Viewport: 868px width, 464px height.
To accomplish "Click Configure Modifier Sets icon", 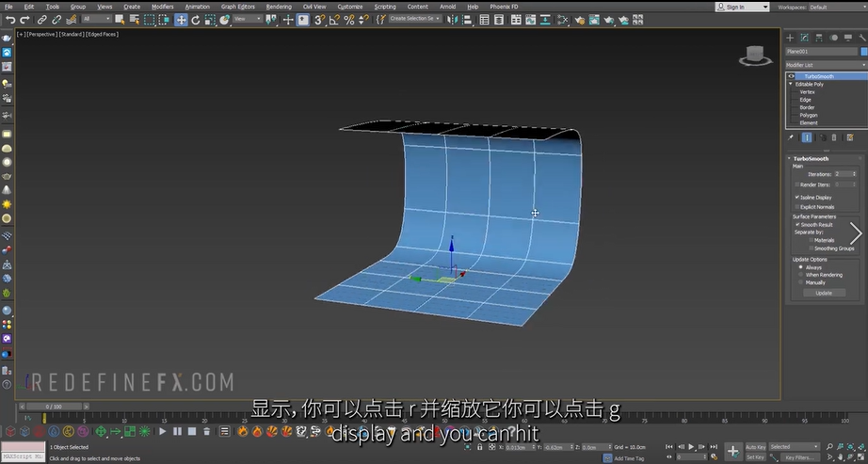I will (x=850, y=137).
